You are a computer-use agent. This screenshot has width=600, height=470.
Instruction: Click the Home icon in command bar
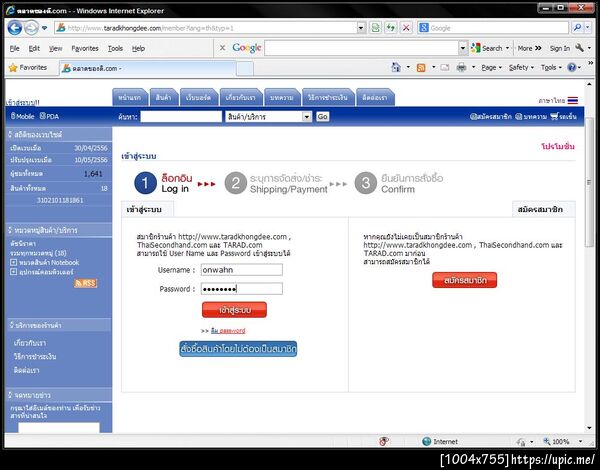click(x=396, y=67)
